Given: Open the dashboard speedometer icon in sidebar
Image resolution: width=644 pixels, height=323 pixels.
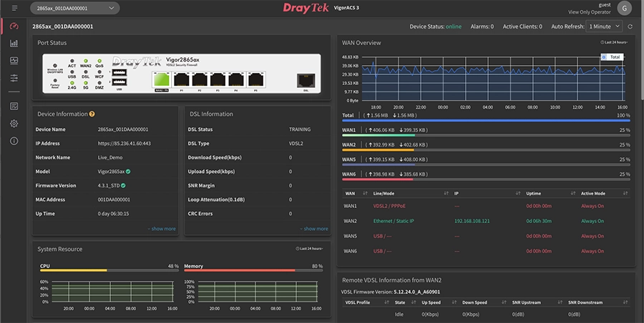Looking at the screenshot, I should tap(14, 26).
